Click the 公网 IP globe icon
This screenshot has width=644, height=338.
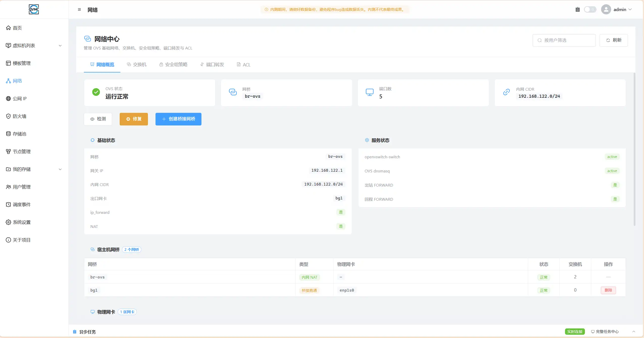click(8, 99)
